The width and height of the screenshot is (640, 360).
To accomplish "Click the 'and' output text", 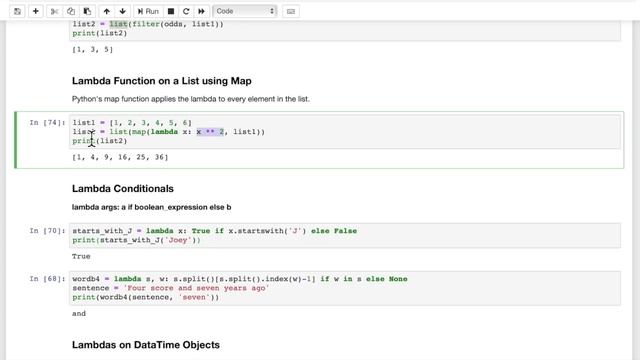I will [79, 313].
